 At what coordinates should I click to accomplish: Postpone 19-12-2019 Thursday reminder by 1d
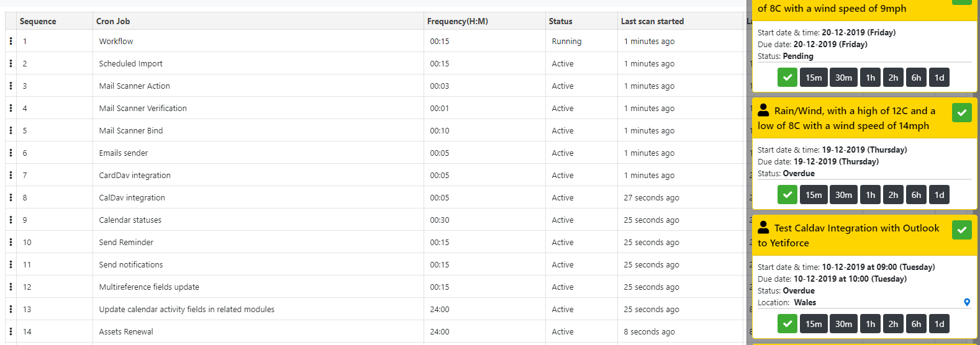(939, 195)
